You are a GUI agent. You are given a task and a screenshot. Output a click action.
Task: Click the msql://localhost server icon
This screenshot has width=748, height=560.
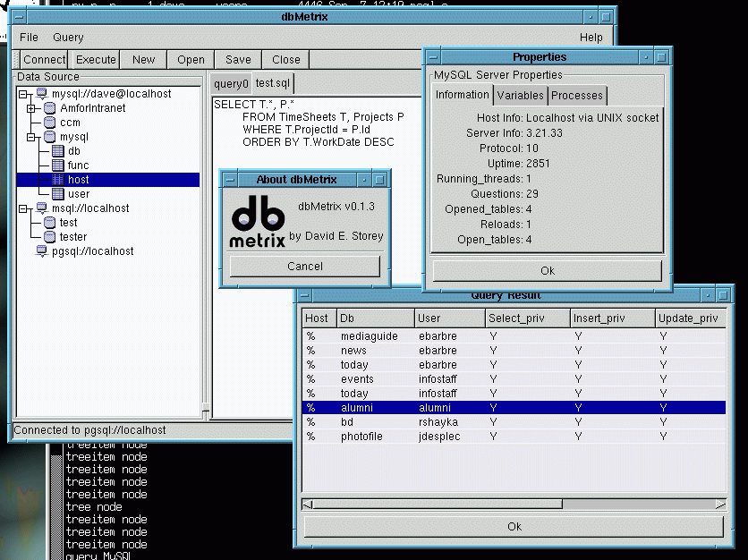tap(42, 208)
